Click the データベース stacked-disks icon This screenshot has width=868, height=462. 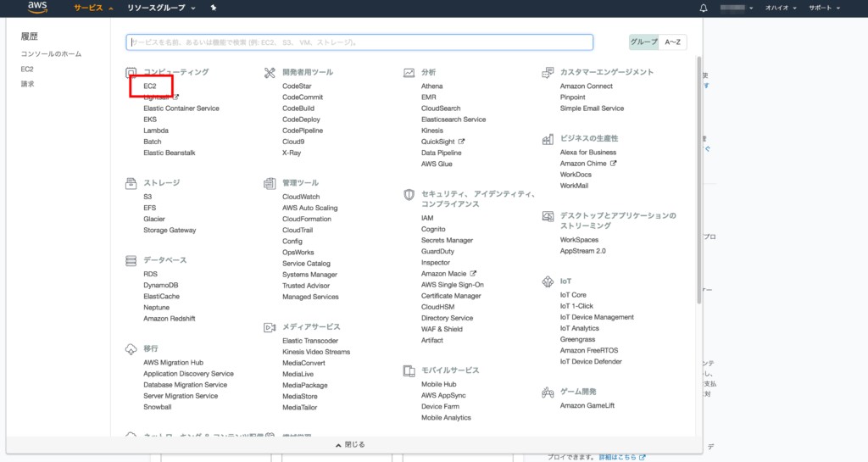pyautogui.click(x=131, y=260)
